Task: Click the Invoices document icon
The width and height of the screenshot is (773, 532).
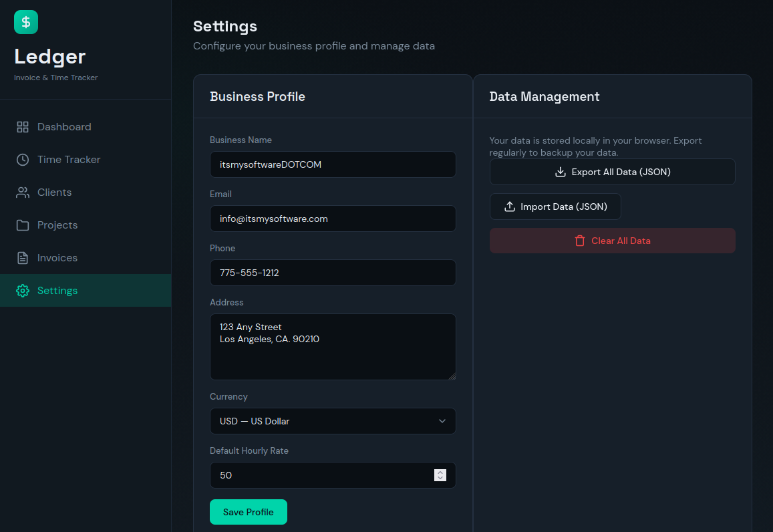Action: [23, 258]
